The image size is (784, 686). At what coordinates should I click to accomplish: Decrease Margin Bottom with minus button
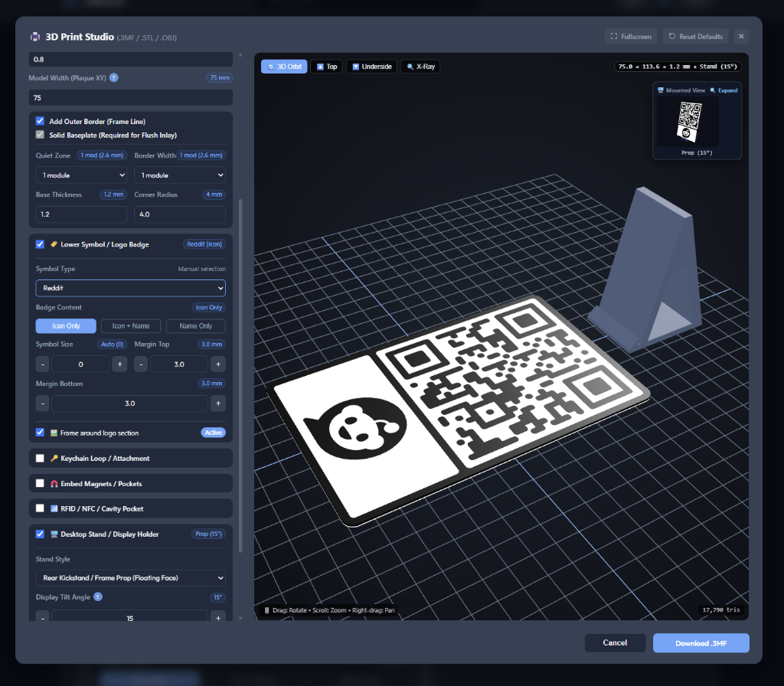[x=43, y=403]
